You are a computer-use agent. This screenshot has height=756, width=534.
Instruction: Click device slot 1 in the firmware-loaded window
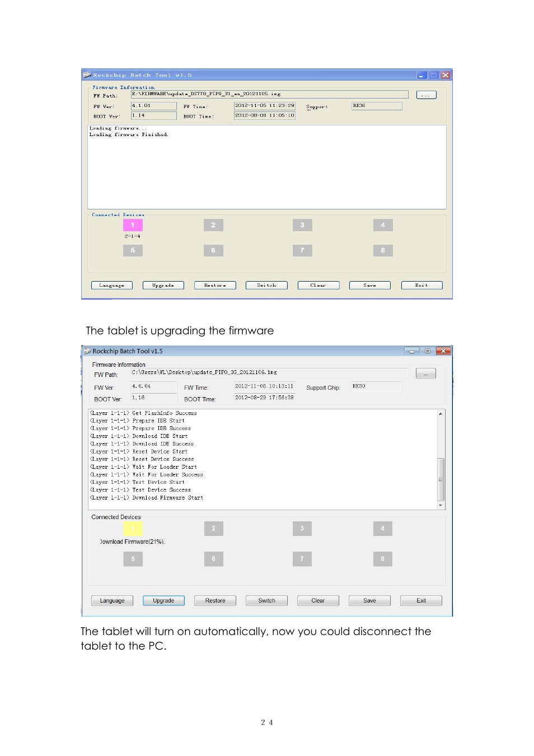[x=133, y=225]
